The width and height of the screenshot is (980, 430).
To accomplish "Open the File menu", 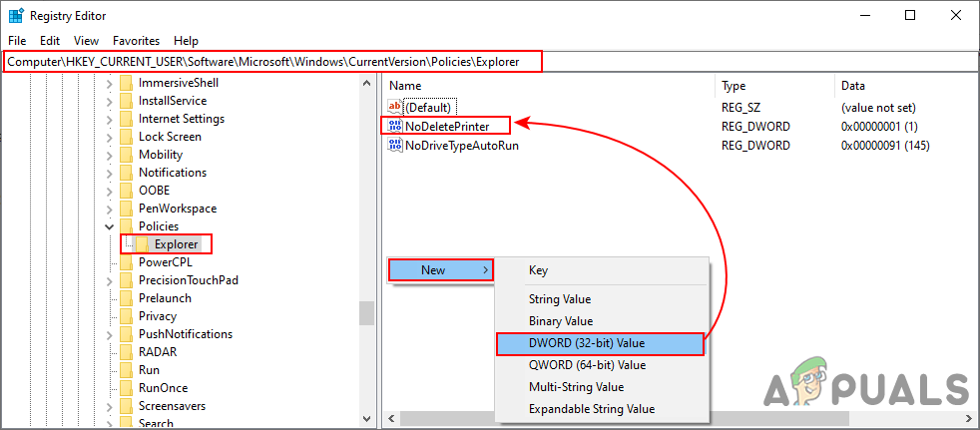I will click(17, 41).
